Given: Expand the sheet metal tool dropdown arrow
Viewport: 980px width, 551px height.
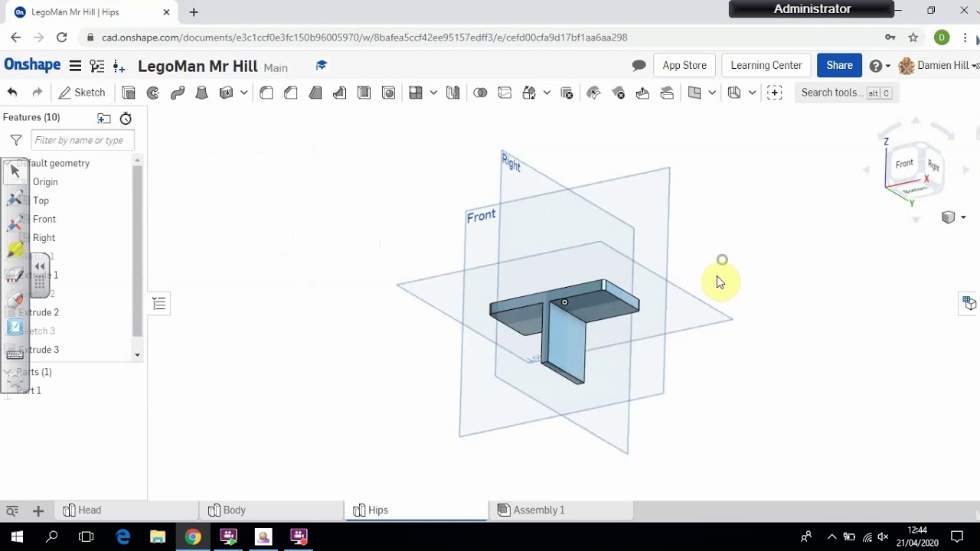Looking at the screenshot, I should click(752, 93).
